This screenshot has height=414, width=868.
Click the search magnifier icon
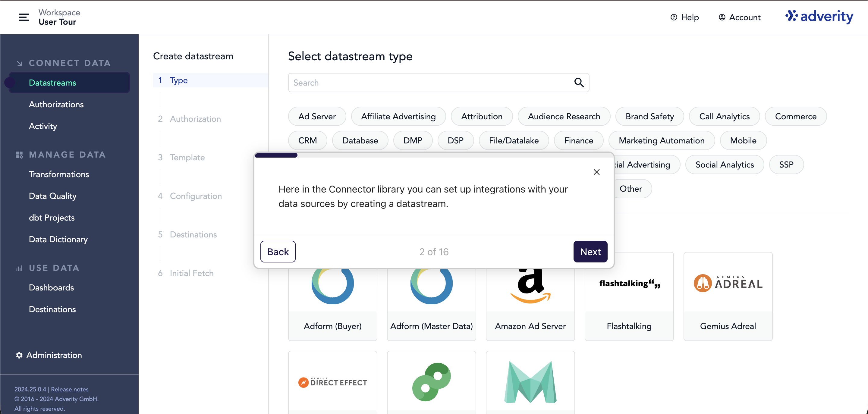[x=579, y=83]
